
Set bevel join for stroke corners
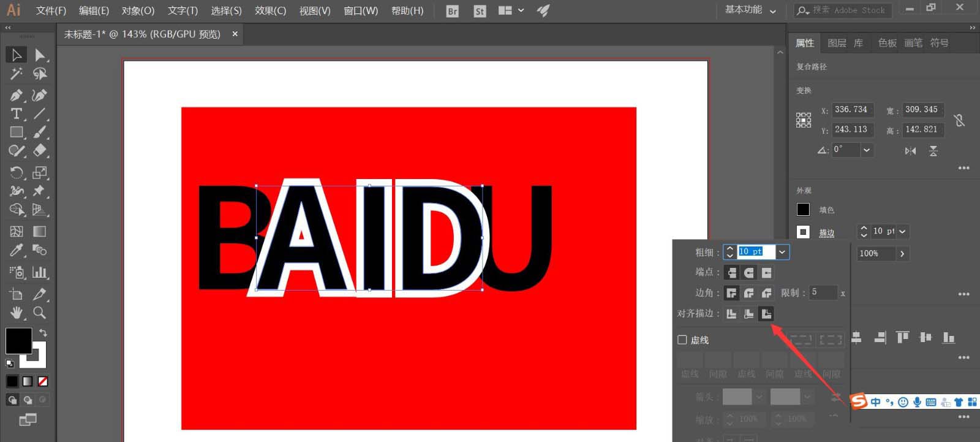click(x=766, y=293)
